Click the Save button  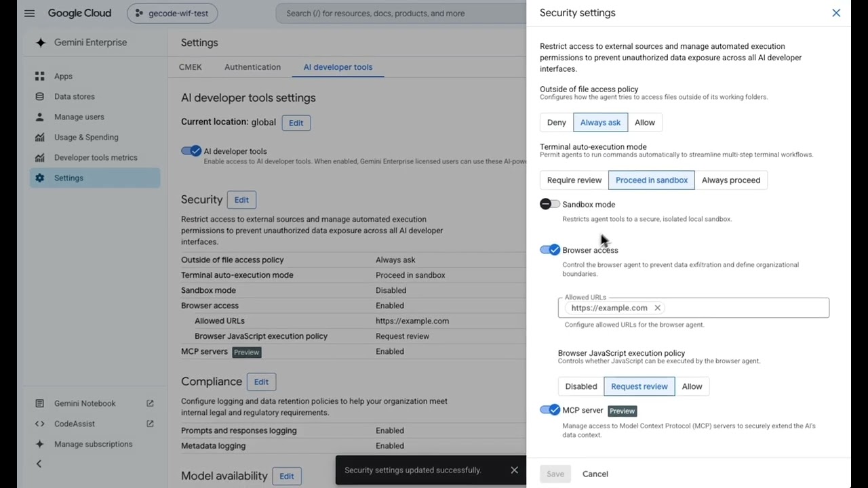555,474
